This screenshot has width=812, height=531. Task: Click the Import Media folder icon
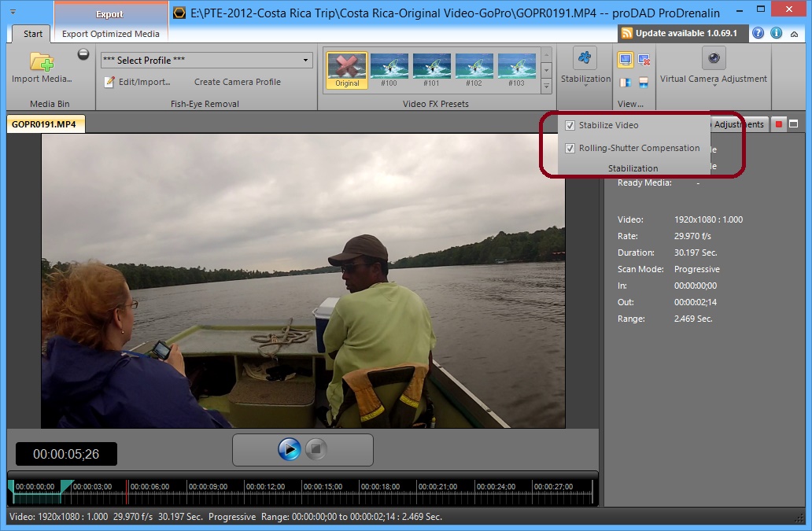click(x=41, y=61)
